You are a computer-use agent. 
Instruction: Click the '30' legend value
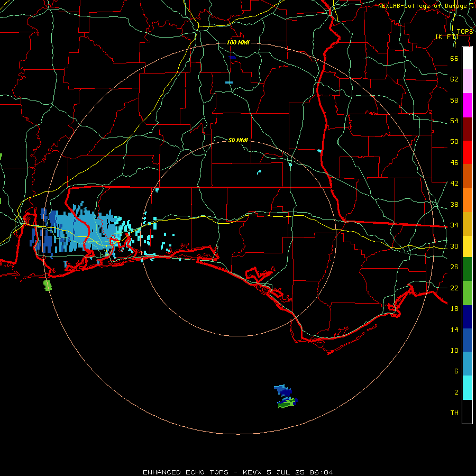click(454, 246)
